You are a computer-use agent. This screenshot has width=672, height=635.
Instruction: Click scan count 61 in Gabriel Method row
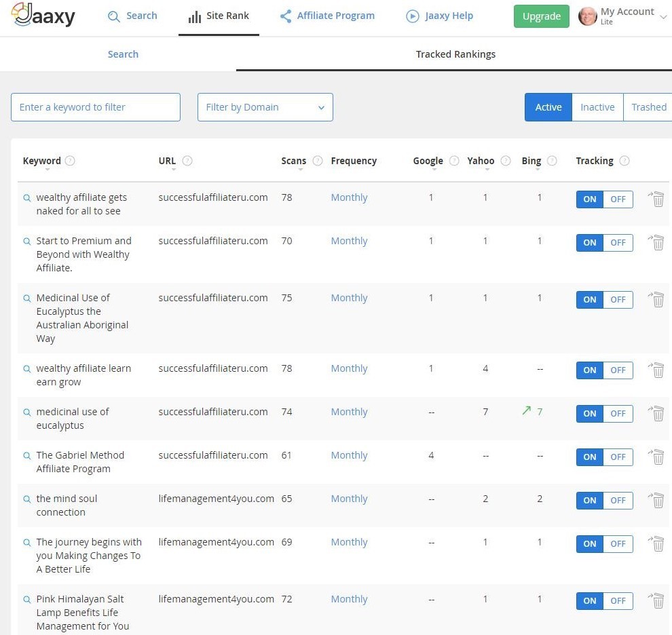[286, 455]
